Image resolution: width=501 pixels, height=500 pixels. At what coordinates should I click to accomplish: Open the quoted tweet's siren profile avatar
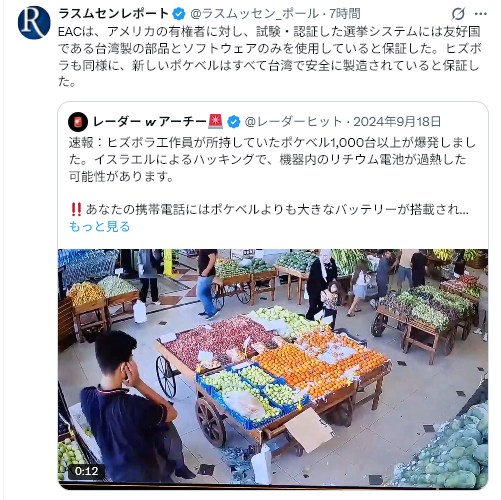click(78, 122)
